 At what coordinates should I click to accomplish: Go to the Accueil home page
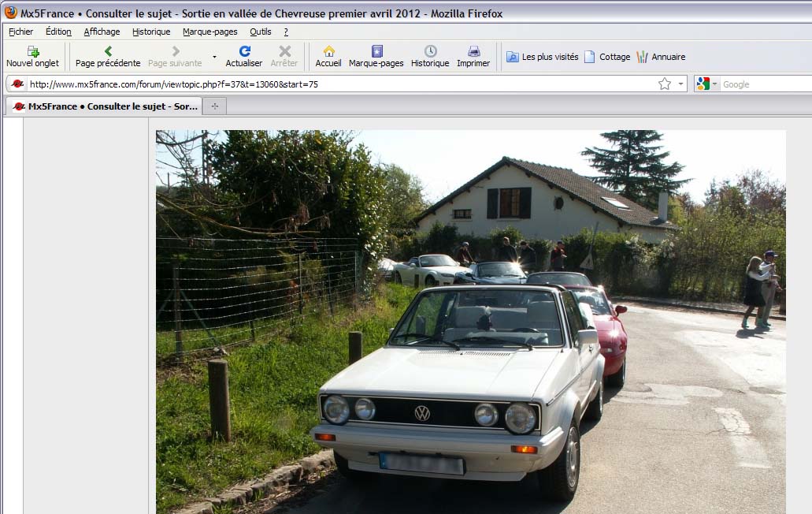pos(328,57)
